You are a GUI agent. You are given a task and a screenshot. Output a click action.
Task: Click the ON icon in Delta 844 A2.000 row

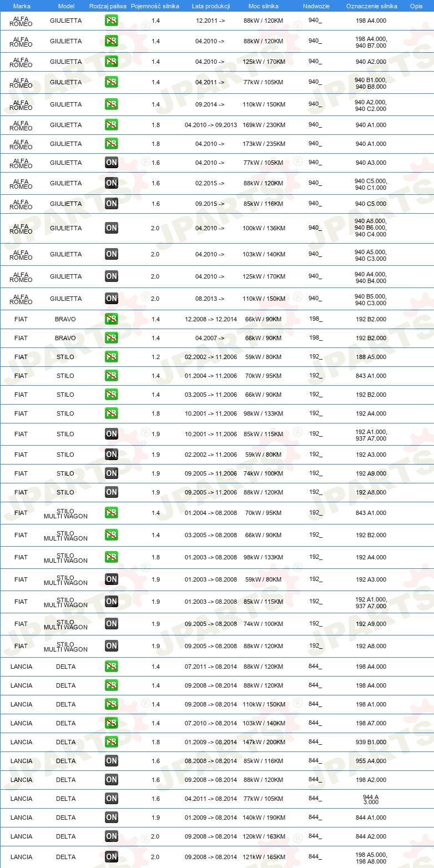112,836
